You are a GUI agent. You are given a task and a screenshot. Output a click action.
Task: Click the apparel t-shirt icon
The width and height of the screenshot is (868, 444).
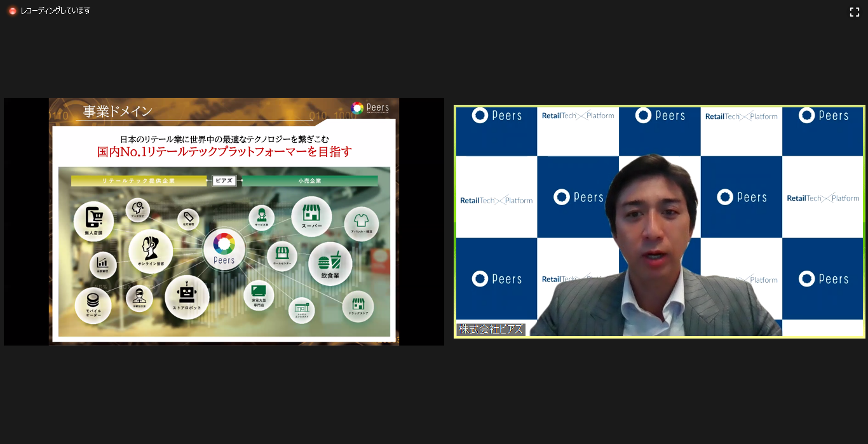tap(361, 223)
